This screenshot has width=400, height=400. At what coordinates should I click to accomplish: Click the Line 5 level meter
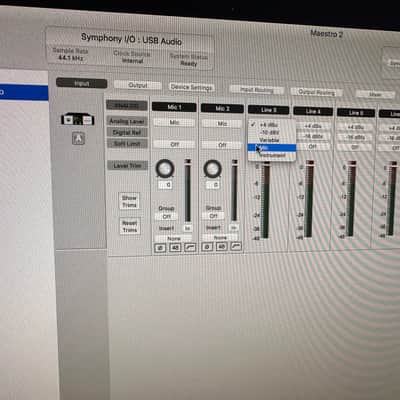pos(351,199)
